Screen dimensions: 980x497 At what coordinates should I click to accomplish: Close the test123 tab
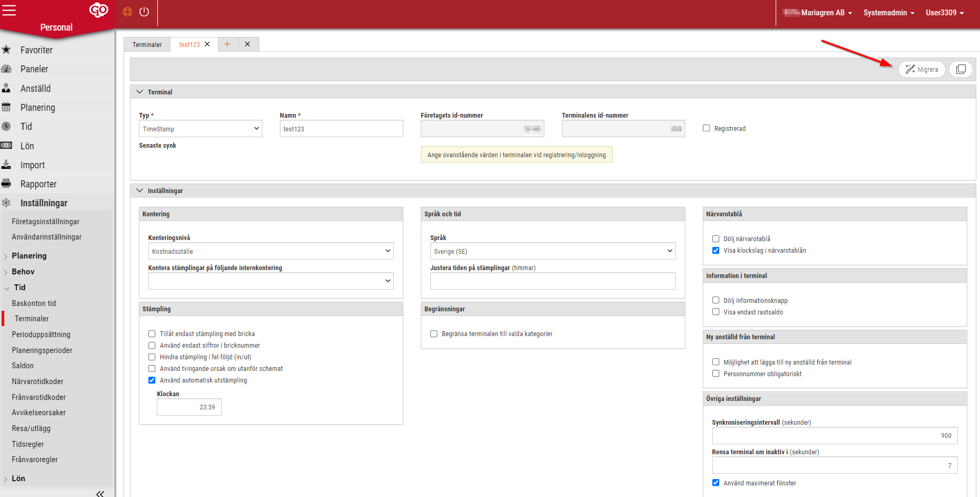(208, 44)
